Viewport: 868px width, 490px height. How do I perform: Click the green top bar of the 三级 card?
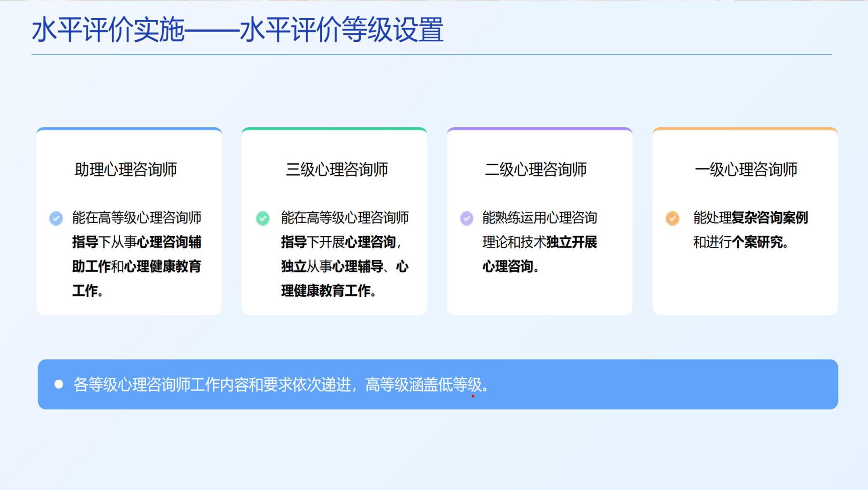pyautogui.click(x=334, y=129)
